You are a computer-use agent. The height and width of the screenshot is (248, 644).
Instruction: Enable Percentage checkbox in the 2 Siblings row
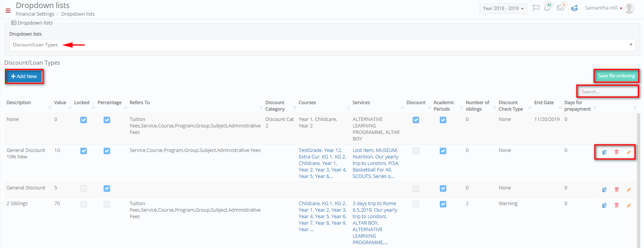pyautogui.click(x=107, y=204)
